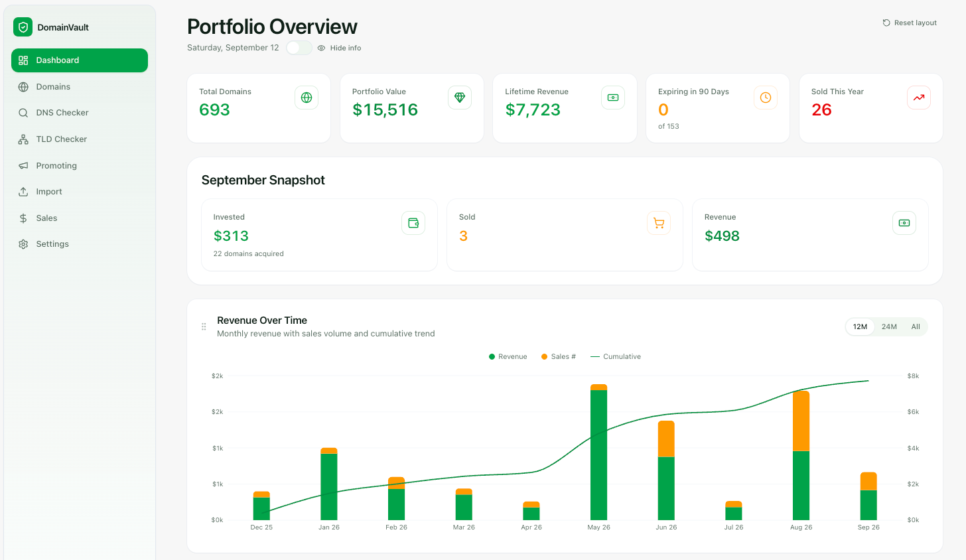
Task: Click the Sales dollar sign icon
Action: pyautogui.click(x=23, y=218)
